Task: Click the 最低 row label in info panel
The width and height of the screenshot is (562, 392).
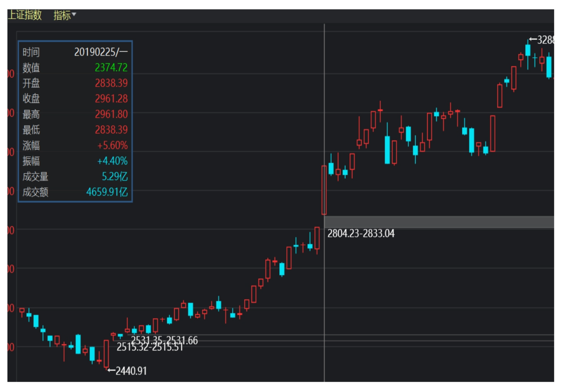Action: click(31, 130)
